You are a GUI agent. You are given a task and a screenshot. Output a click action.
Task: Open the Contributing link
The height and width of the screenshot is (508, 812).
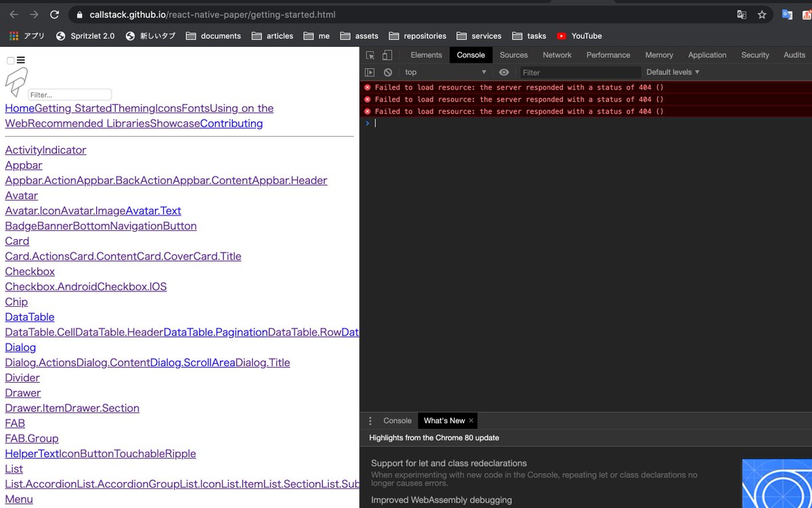[231, 123]
